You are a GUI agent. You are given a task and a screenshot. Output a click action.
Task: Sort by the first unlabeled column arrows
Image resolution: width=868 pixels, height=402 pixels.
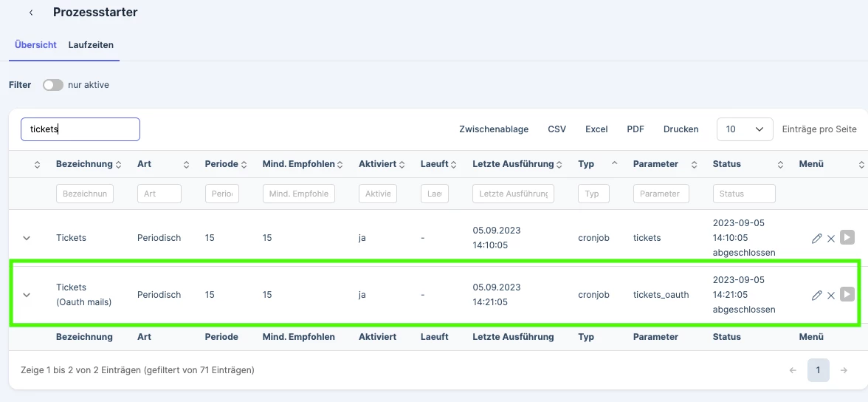click(37, 164)
